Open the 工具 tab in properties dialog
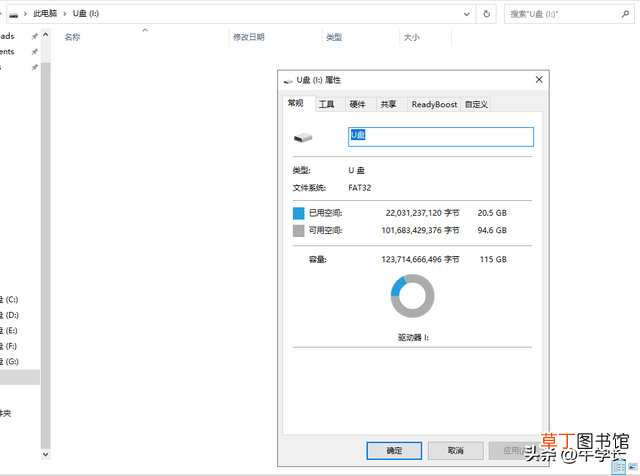 tap(327, 105)
